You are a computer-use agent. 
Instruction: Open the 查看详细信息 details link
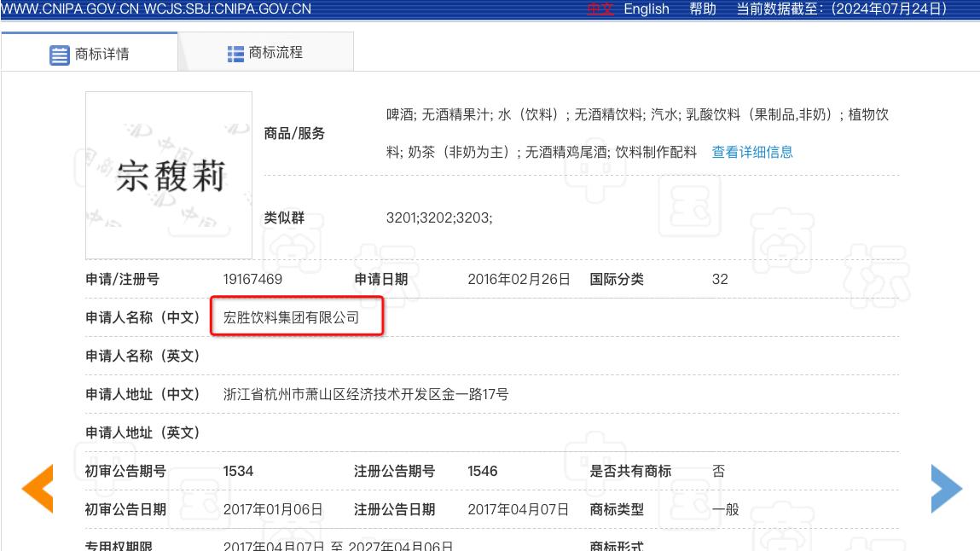pos(751,152)
